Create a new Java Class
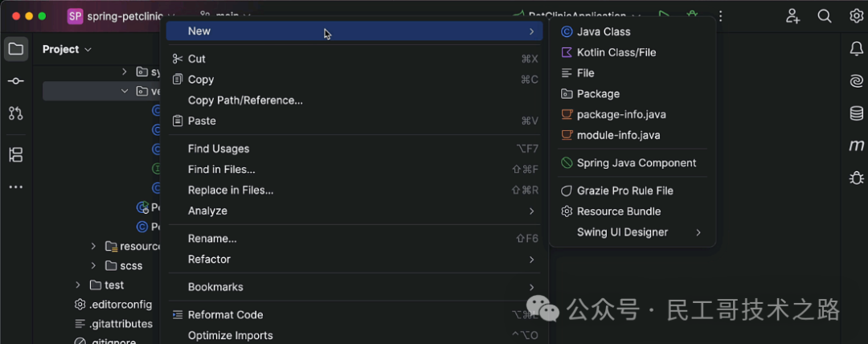The image size is (868, 344). pyautogui.click(x=633, y=31)
